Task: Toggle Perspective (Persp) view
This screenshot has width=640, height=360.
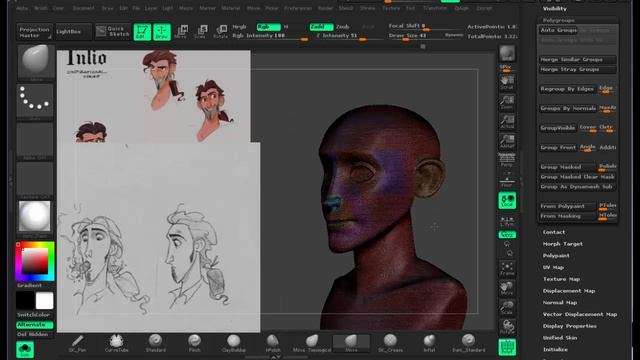Action: tap(507, 160)
